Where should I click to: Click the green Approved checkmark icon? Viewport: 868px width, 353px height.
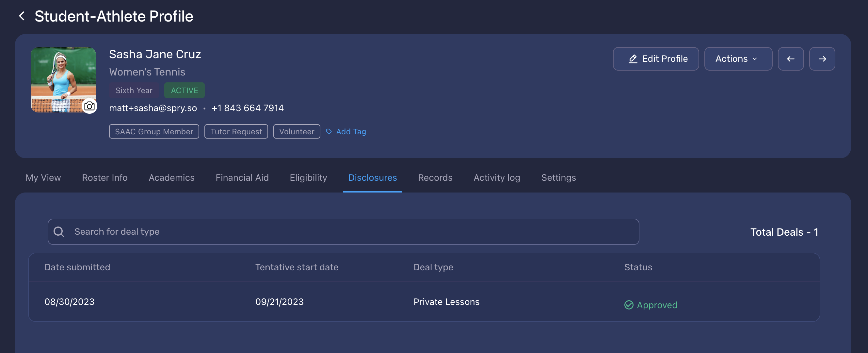pos(629,305)
